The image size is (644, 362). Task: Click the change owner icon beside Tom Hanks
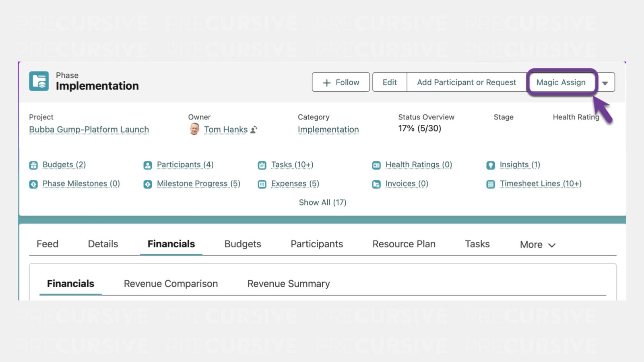point(254,130)
